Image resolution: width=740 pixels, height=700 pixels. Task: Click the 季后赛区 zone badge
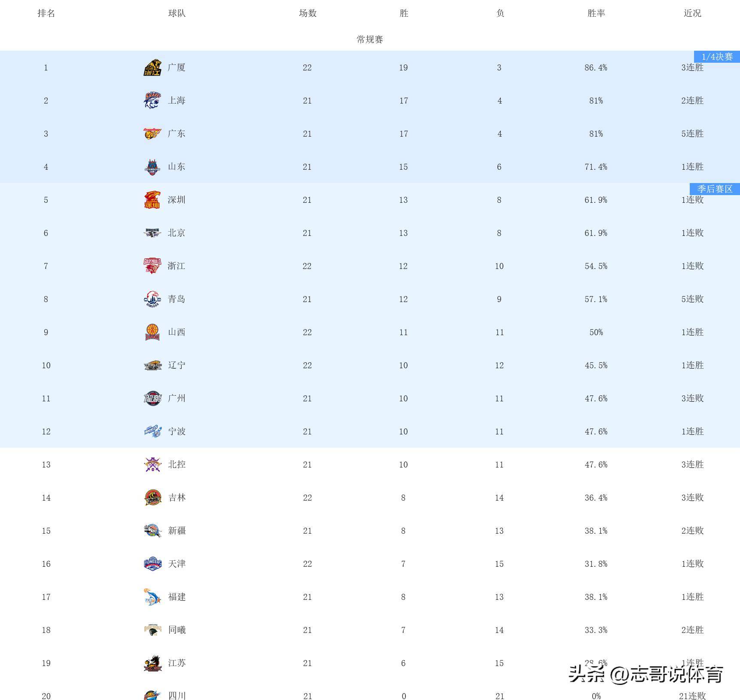[714, 189]
